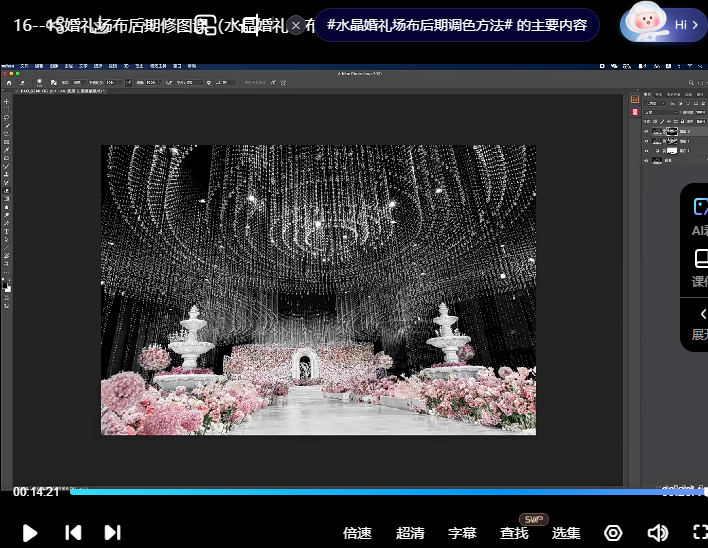This screenshot has height=548, width=708.
Task: Open the 超清 quality selector
Action: (x=410, y=533)
